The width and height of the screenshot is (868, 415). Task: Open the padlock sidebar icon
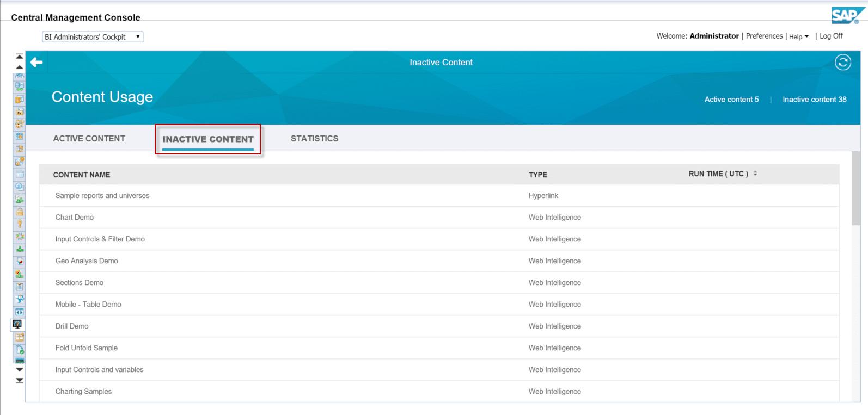click(x=20, y=212)
